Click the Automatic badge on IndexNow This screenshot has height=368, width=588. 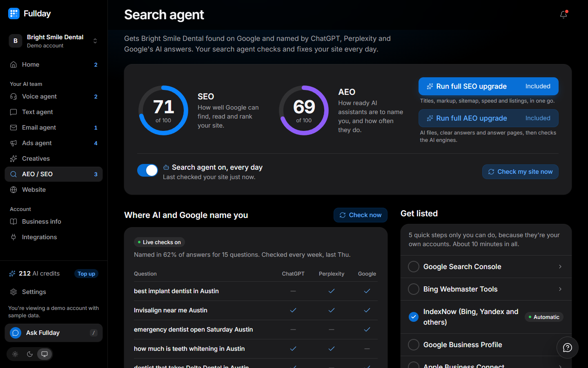[544, 317]
